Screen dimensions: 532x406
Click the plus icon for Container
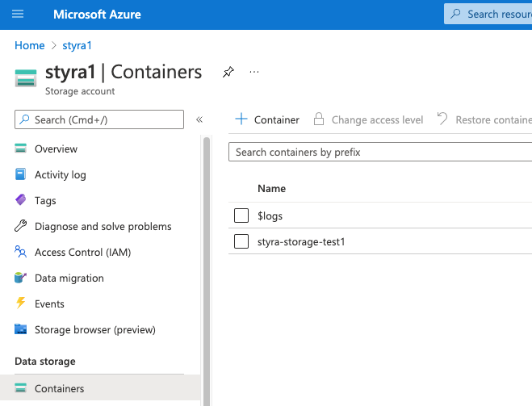pyautogui.click(x=241, y=119)
